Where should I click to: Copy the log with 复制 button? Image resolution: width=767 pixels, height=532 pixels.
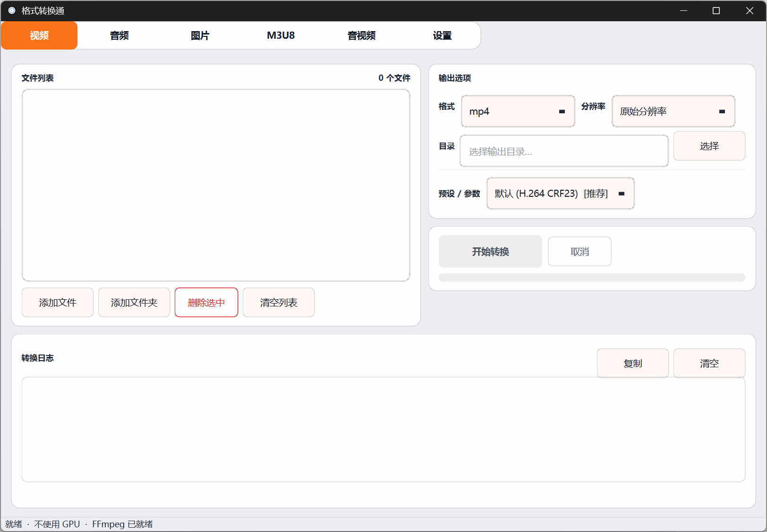[x=633, y=363]
